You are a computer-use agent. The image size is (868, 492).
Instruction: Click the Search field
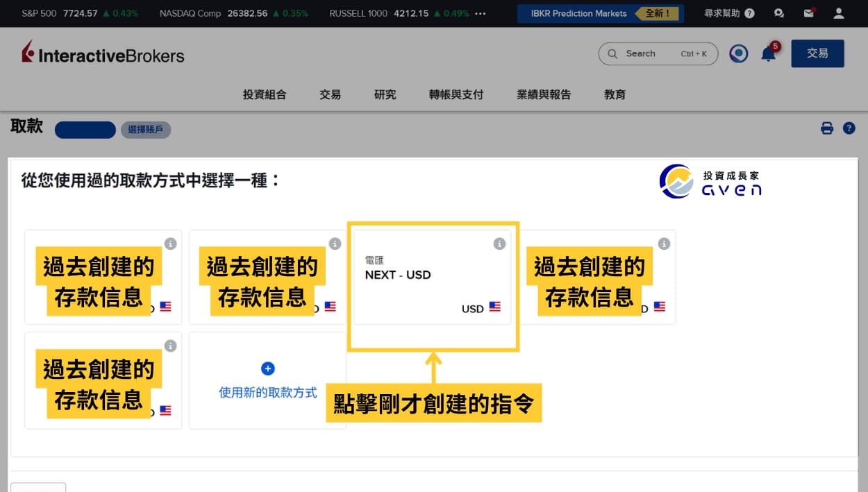point(658,53)
